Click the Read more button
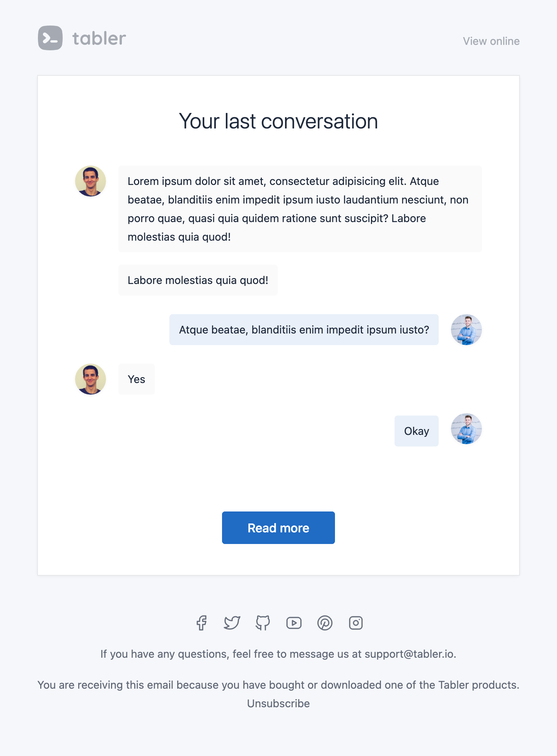The height and width of the screenshot is (756, 557). 278,528
